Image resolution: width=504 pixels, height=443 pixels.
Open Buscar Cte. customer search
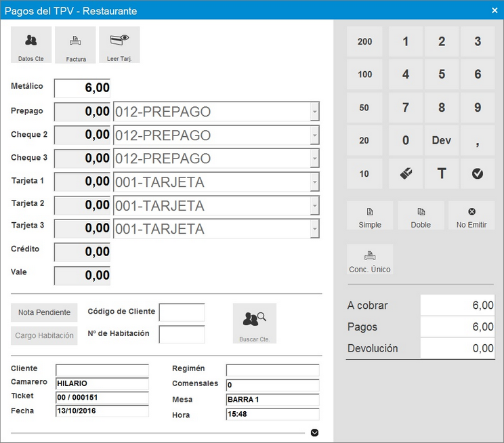[x=255, y=323]
